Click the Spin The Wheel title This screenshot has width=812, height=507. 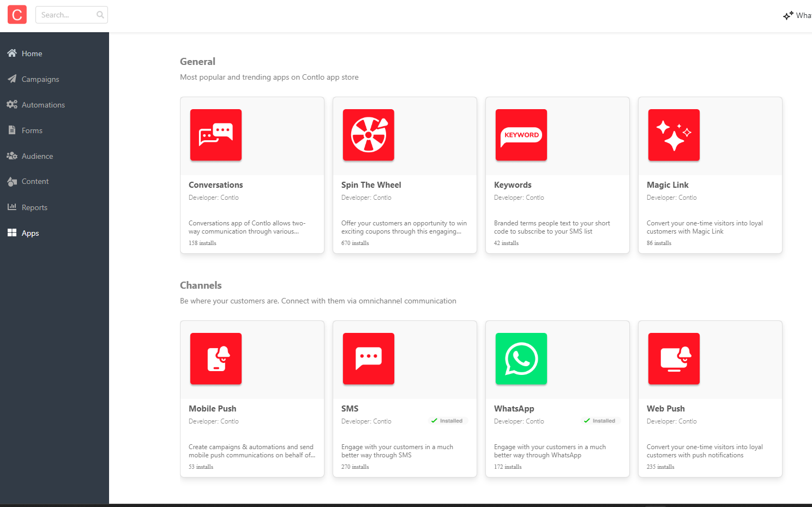(x=371, y=185)
